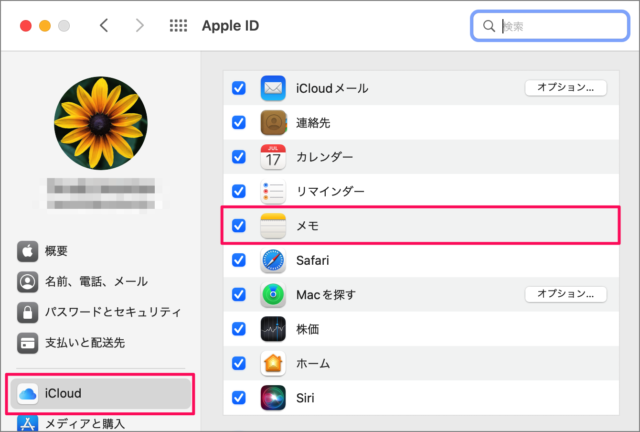Click the 連絡先 label text
The width and height of the screenshot is (640, 432).
pos(313,122)
